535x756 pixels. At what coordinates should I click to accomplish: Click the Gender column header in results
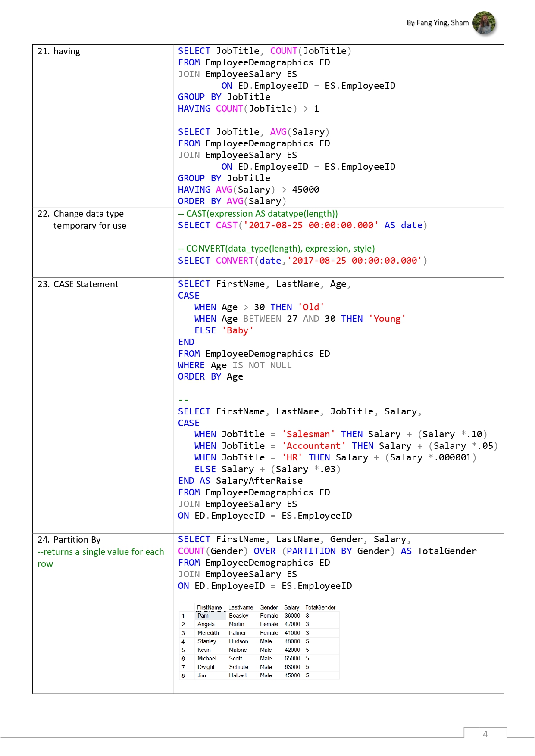click(x=269, y=607)
